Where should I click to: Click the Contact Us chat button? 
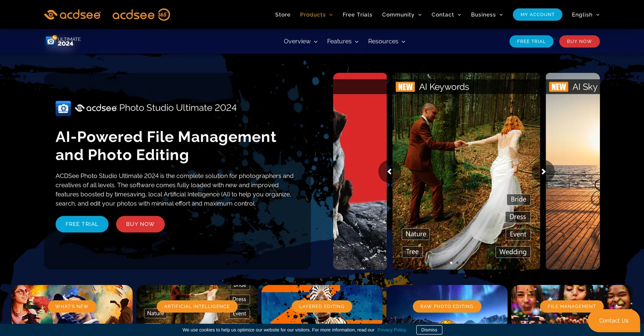click(x=613, y=321)
